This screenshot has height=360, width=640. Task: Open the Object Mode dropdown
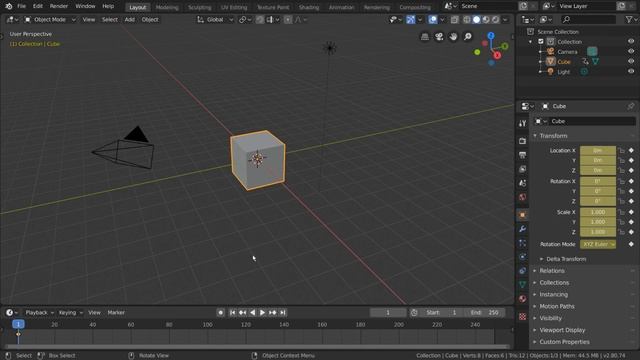tap(50, 20)
